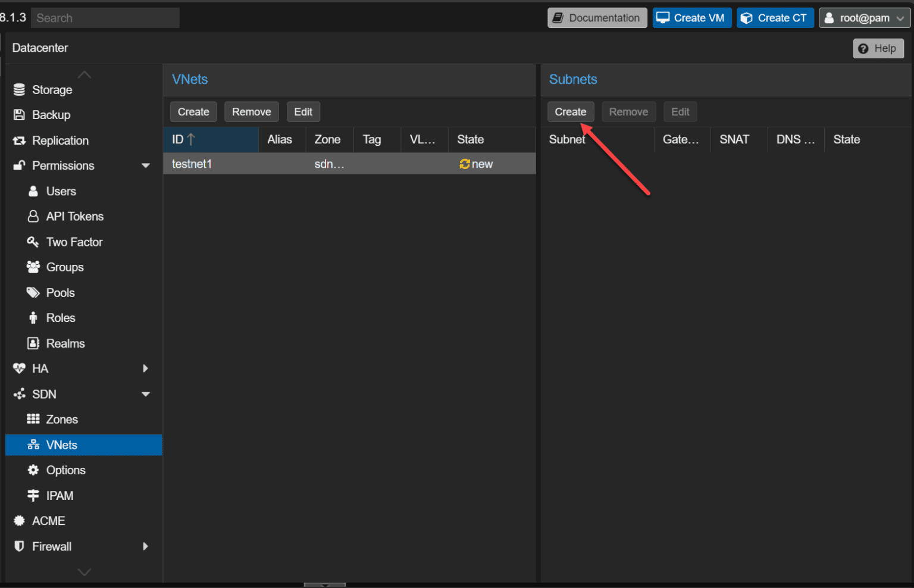Image resolution: width=914 pixels, height=588 pixels.
Task: Open the Realms panel
Action: click(x=65, y=343)
